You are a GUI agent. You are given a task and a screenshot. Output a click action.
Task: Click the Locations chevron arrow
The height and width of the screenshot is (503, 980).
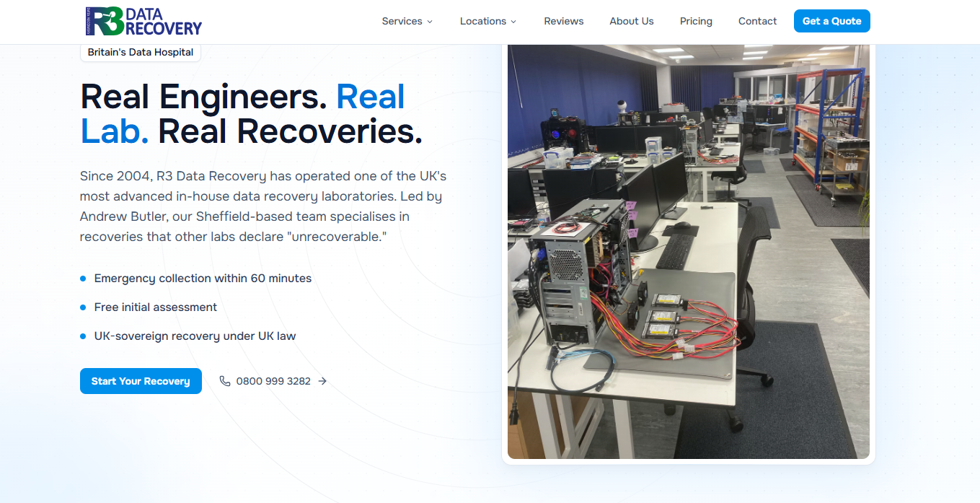(x=513, y=22)
